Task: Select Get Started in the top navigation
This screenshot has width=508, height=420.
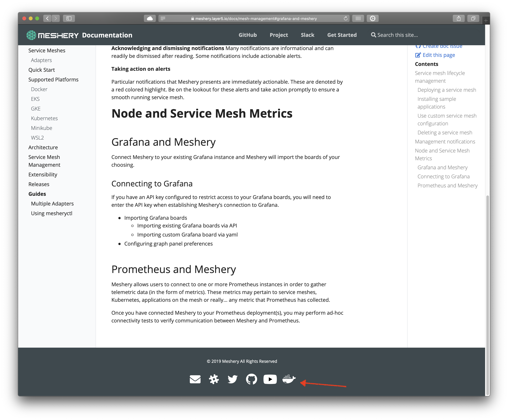Action: click(342, 35)
